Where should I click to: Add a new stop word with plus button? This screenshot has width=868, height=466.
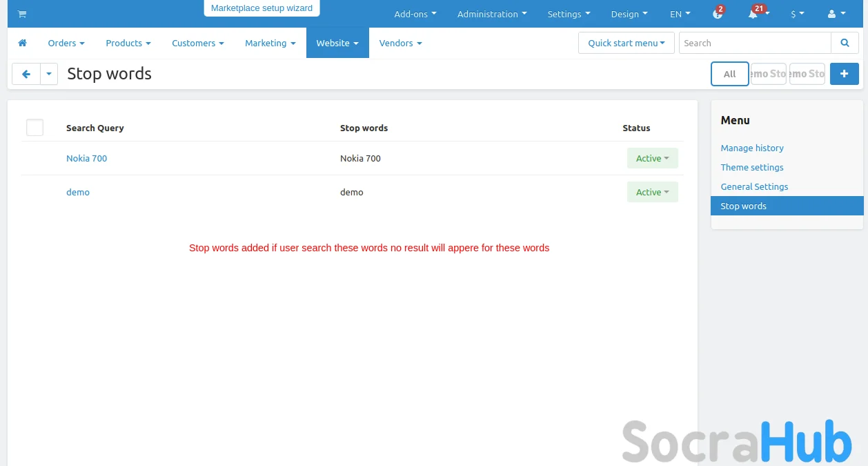(x=844, y=74)
